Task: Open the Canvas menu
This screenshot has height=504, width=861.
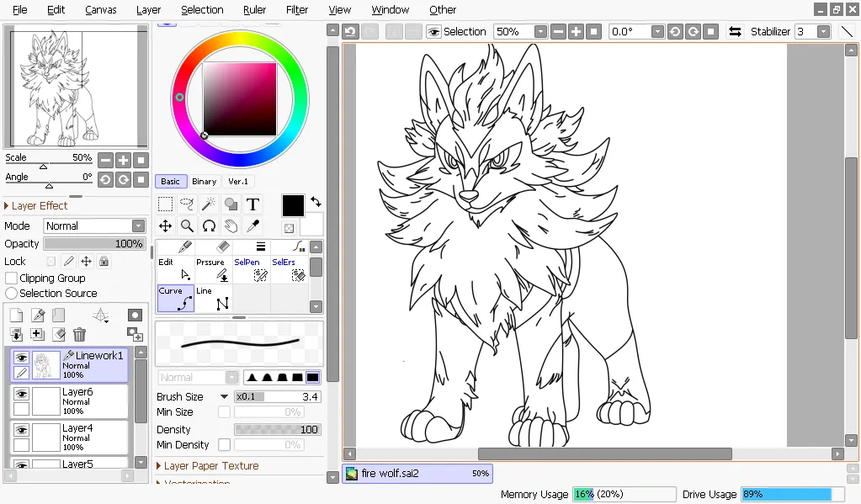Action: [x=100, y=9]
